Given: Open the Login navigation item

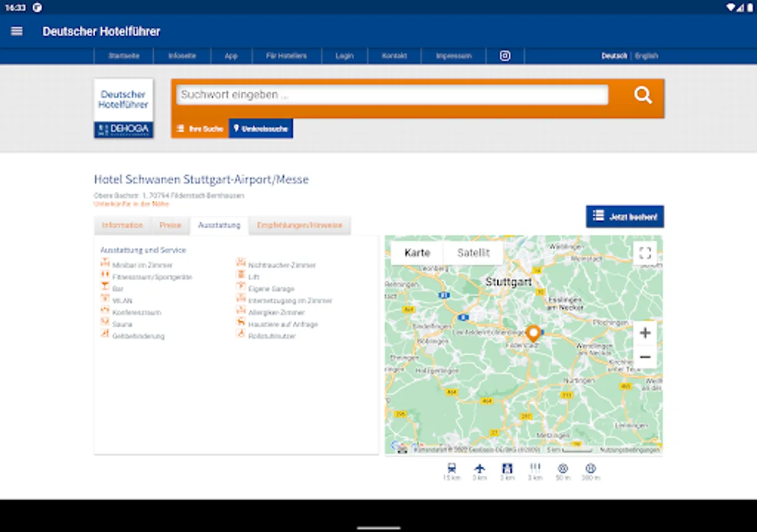Looking at the screenshot, I should [344, 56].
